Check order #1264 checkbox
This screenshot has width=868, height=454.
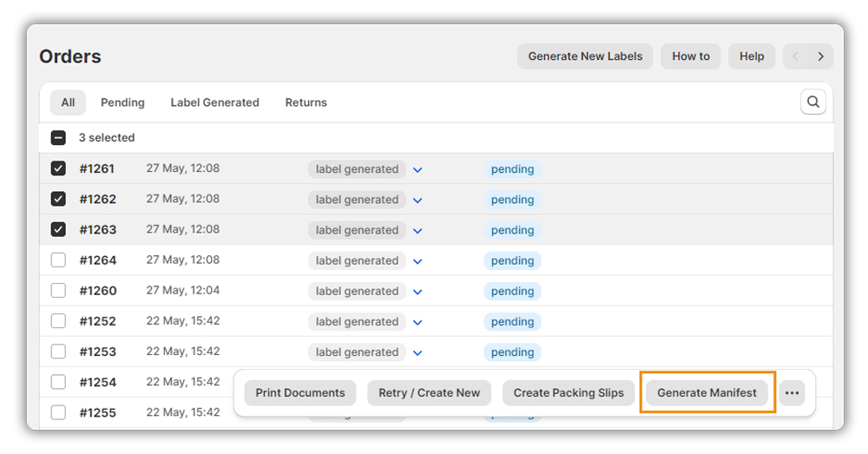pos(58,260)
